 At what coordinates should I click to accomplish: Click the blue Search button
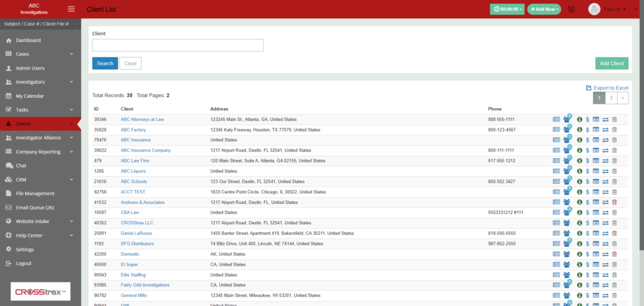(105, 64)
